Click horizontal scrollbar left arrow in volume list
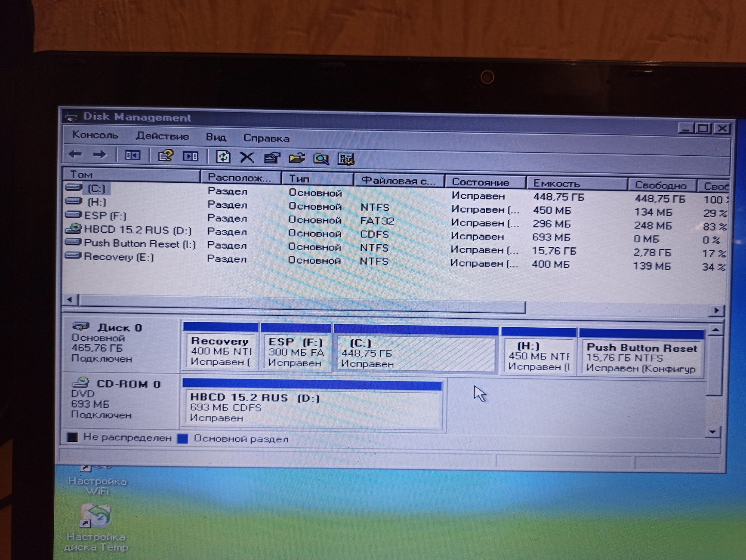The image size is (746, 560). tap(70, 299)
